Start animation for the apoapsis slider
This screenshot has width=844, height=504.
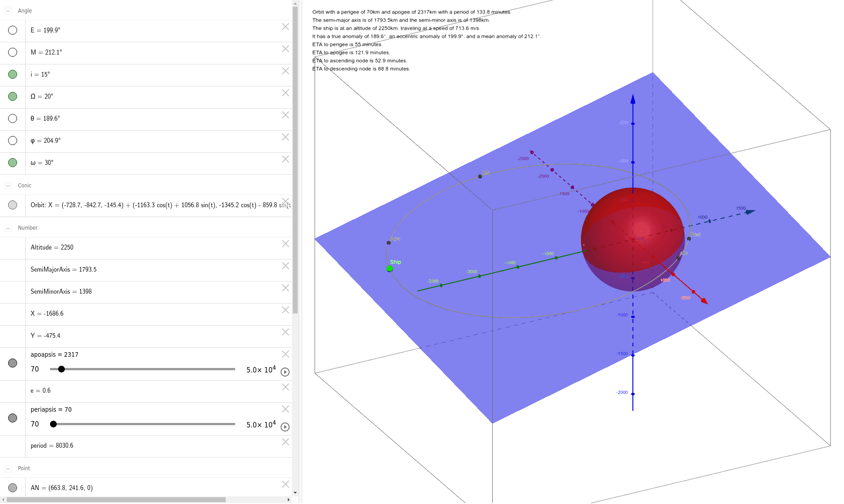[285, 372]
